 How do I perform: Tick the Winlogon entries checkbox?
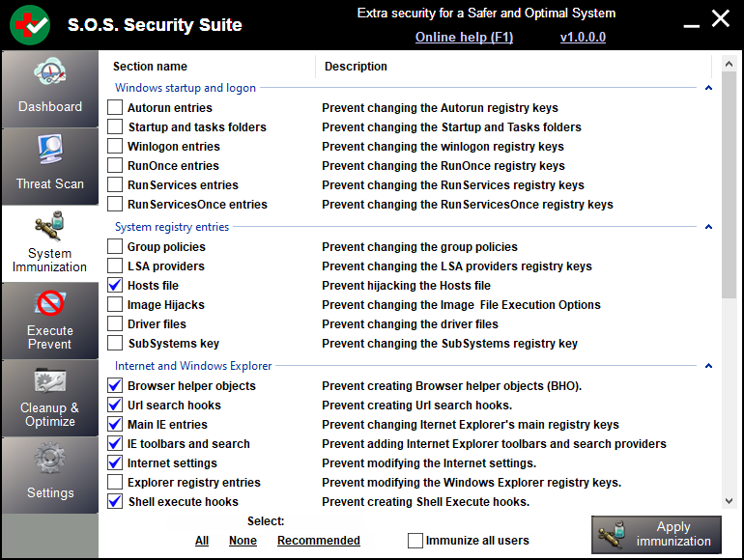[115, 146]
